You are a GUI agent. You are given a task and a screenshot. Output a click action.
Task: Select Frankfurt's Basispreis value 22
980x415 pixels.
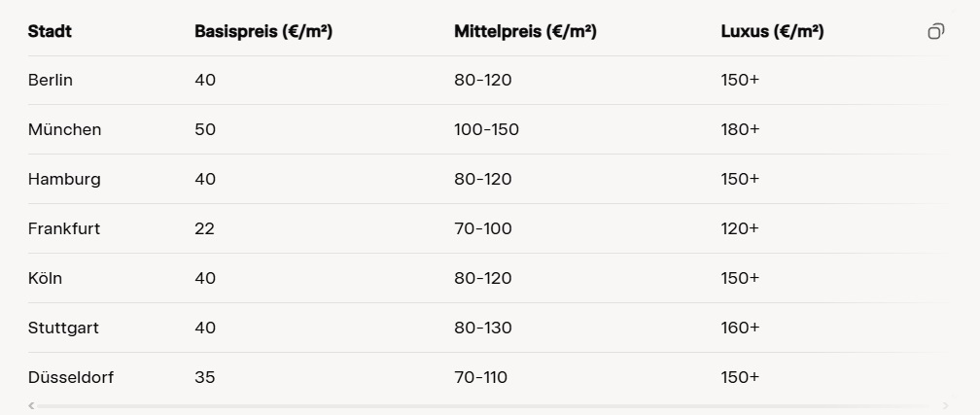tap(204, 228)
